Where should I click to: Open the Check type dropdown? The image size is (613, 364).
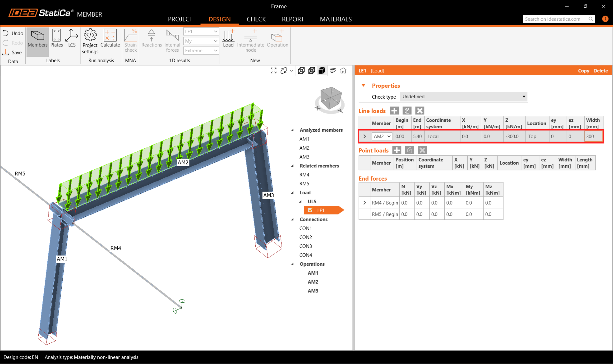[464, 97]
